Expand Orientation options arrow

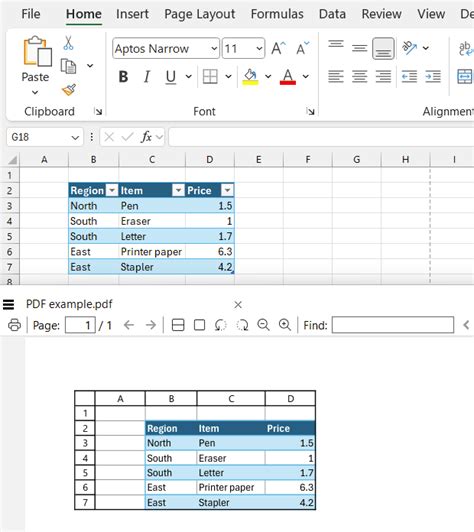point(425,48)
